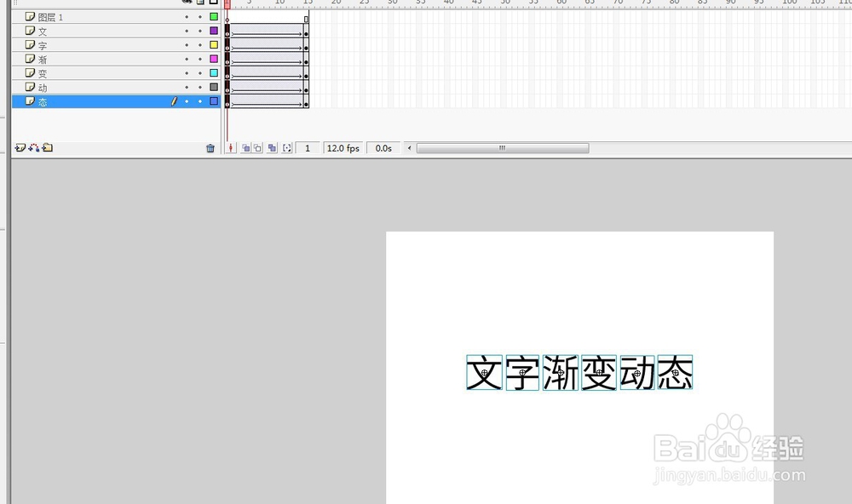This screenshot has height=504, width=852.
Task: Click the frame rate value 12.0 fps
Action: click(x=343, y=147)
